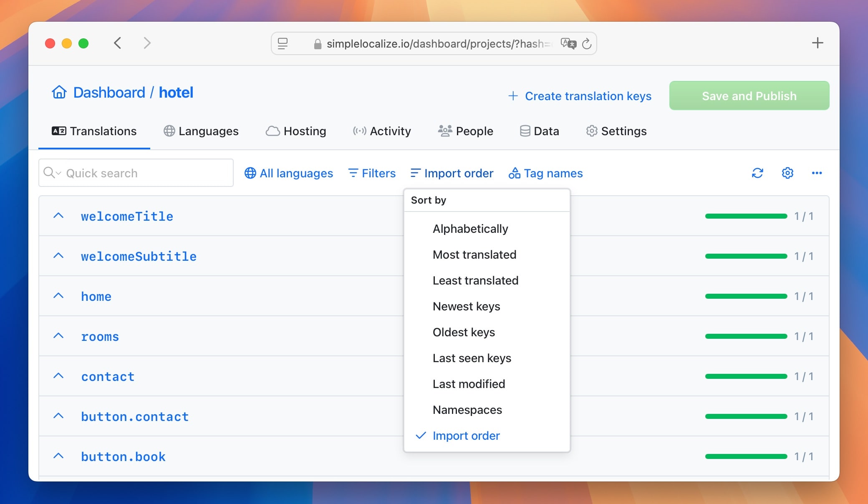Click the Dashboard breadcrumb link
The width and height of the screenshot is (868, 504).
tap(109, 92)
